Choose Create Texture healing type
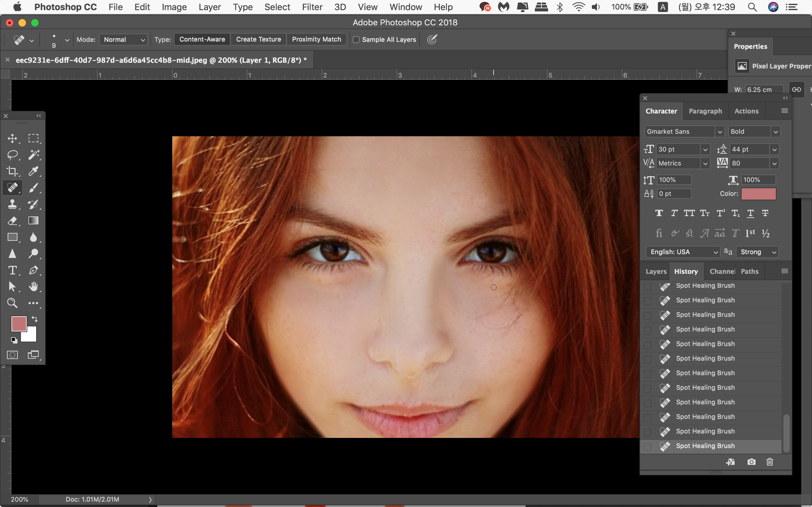812x507 pixels. [x=259, y=39]
